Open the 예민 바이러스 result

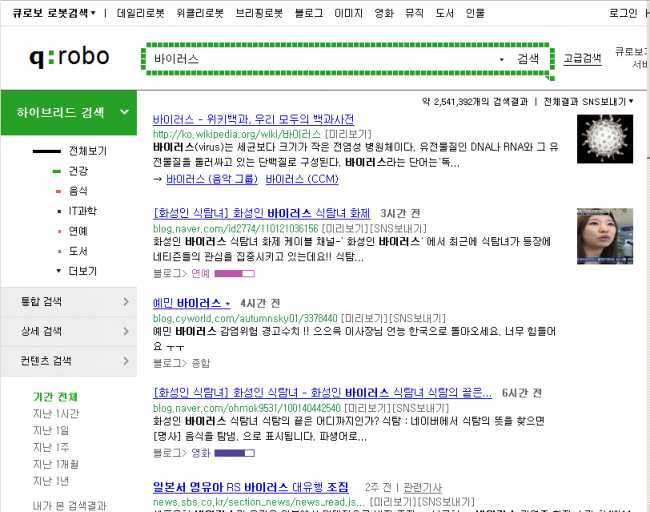192,303
